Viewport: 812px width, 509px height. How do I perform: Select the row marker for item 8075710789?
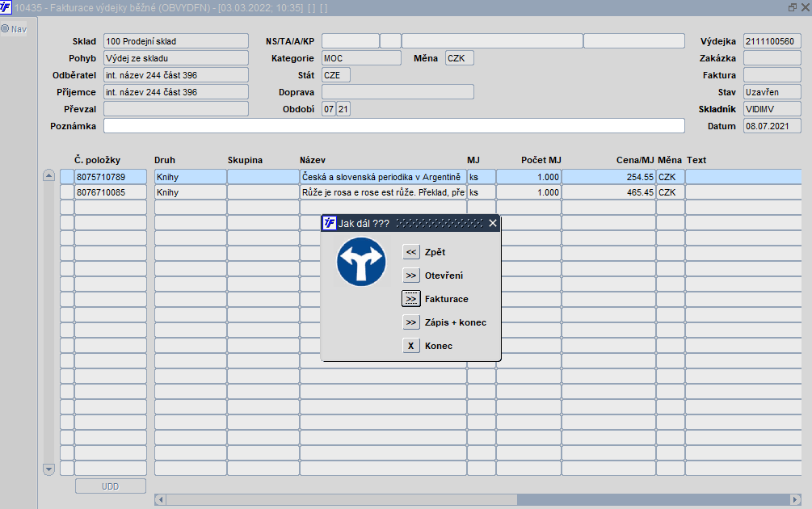coord(67,177)
